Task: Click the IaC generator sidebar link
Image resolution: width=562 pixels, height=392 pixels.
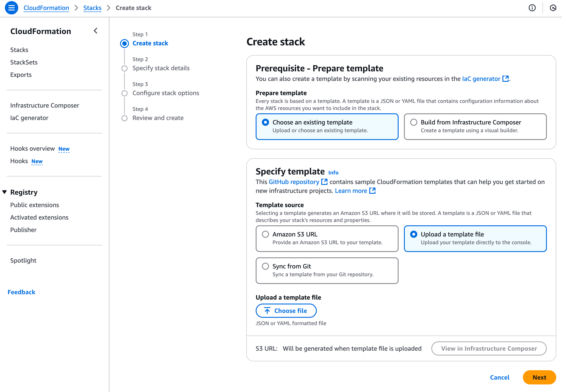Action: pyautogui.click(x=29, y=118)
